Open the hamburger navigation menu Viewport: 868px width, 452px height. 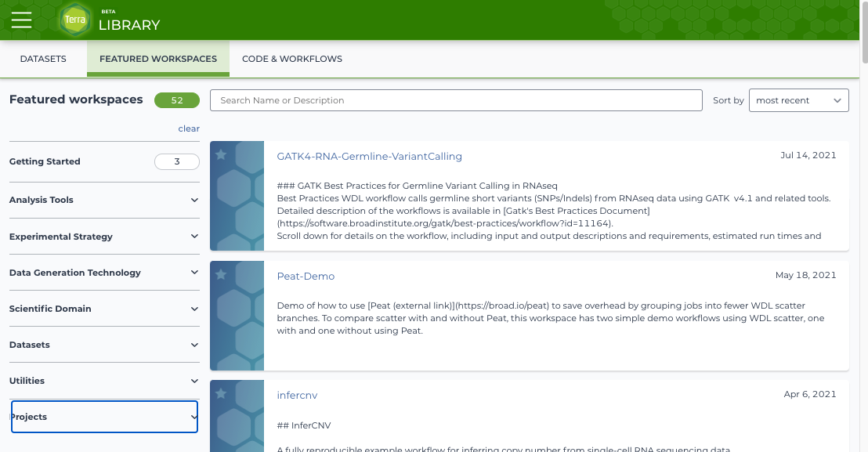pos(22,20)
